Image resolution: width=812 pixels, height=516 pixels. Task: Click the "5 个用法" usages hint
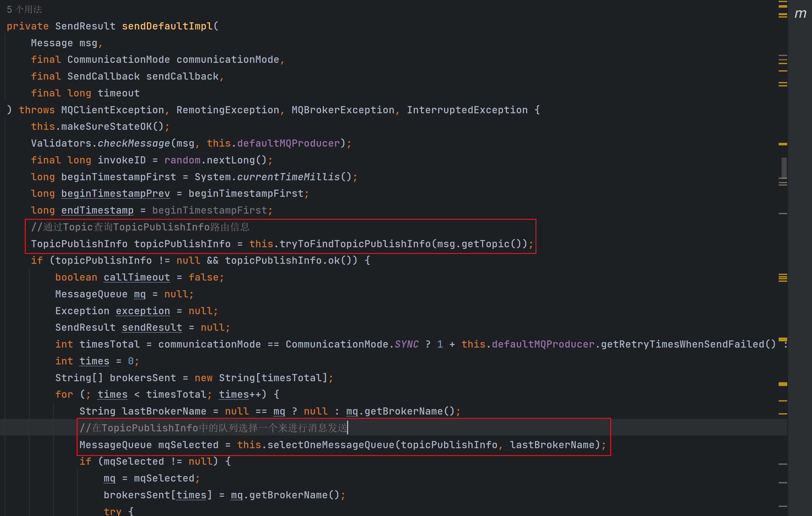(x=24, y=9)
